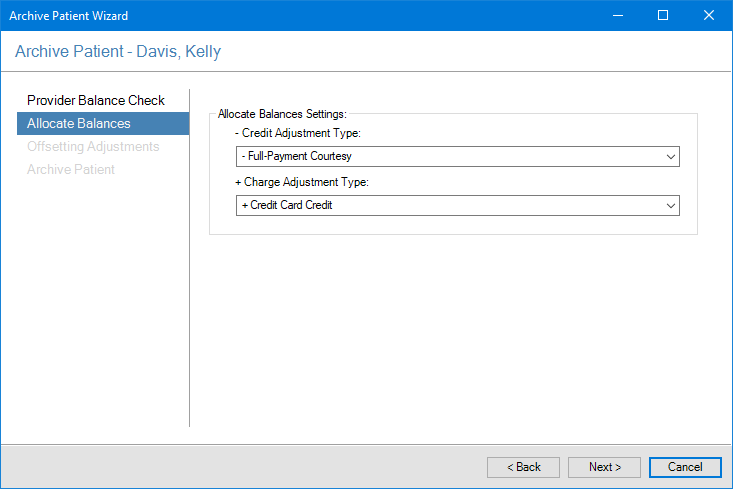Click the '- Full-Payment Courtesy' combo box text
The image size is (733, 489).
point(296,157)
